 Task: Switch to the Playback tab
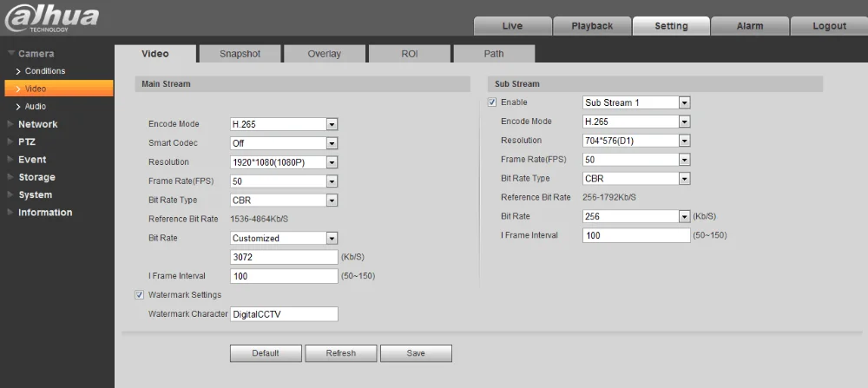coord(592,26)
